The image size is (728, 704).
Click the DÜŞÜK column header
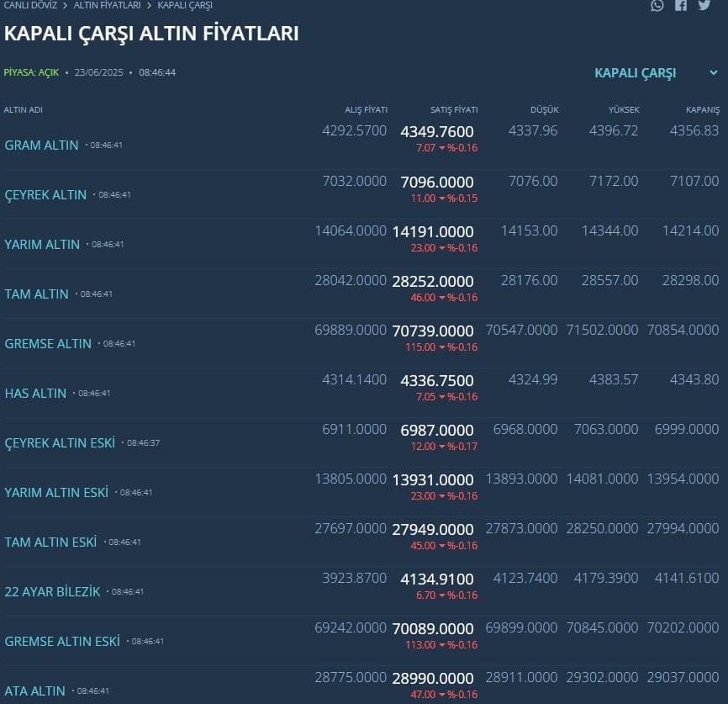[x=545, y=110]
